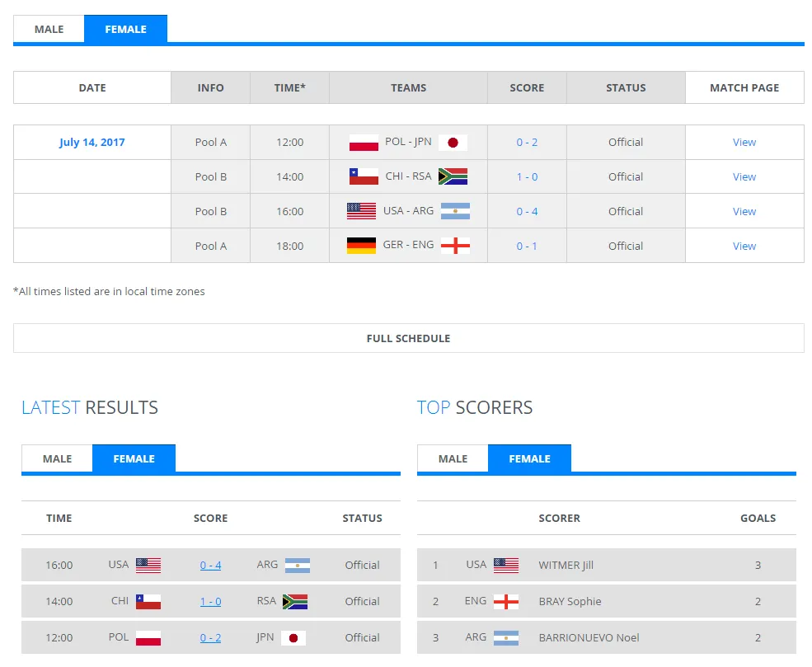Select scorer name BRAY Sophie
The width and height of the screenshot is (812, 667).
pos(570,602)
